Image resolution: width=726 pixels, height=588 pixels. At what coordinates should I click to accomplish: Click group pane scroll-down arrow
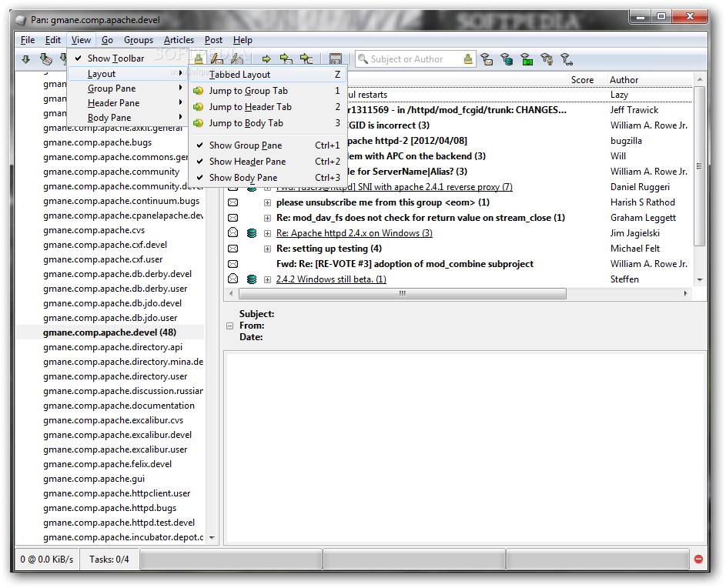click(x=212, y=537)
